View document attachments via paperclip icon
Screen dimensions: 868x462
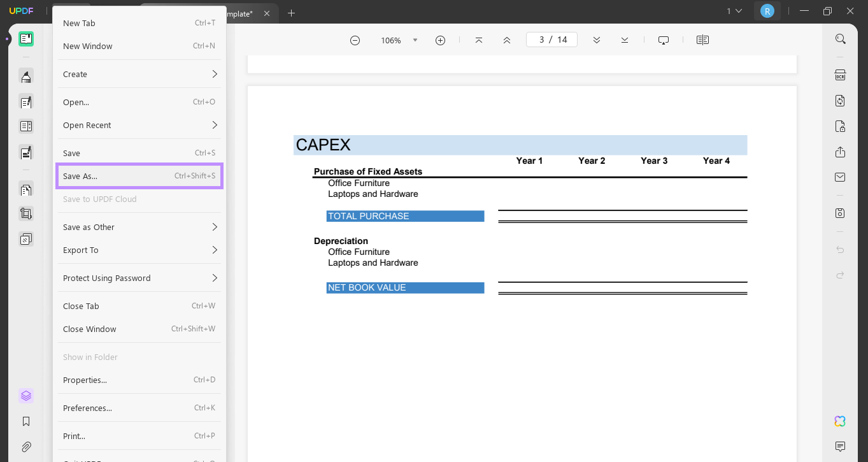coord(25,446)
